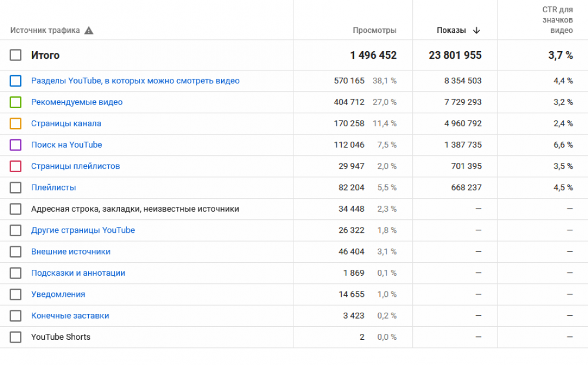Click the Источник трафика column header
Viewport: 588px width, 365px height.
point(45,31)
